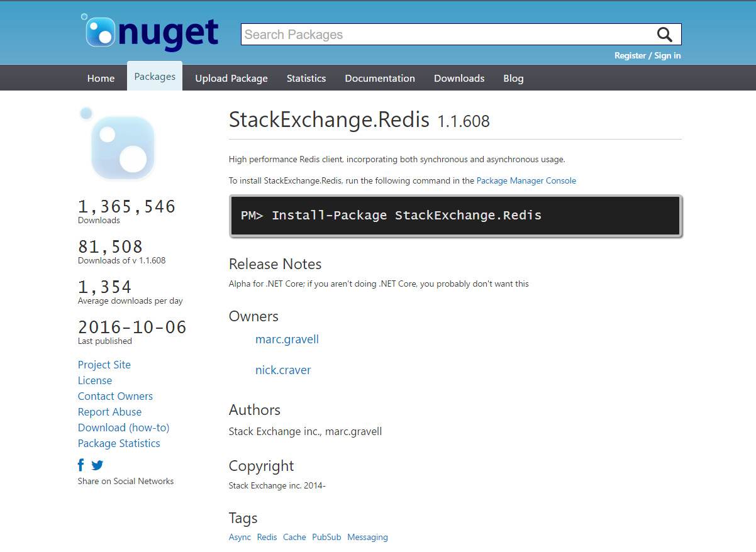Go to the Blog section
Image resolution: width=756 pixels, height=552 pixels.
(513, 78)
